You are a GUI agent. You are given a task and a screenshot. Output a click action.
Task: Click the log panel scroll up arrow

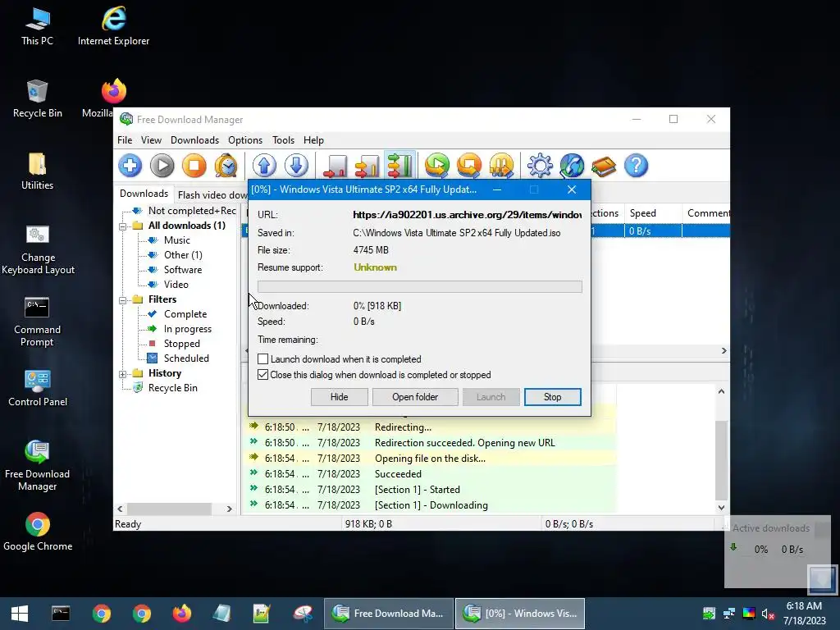[x=721, y=391]
